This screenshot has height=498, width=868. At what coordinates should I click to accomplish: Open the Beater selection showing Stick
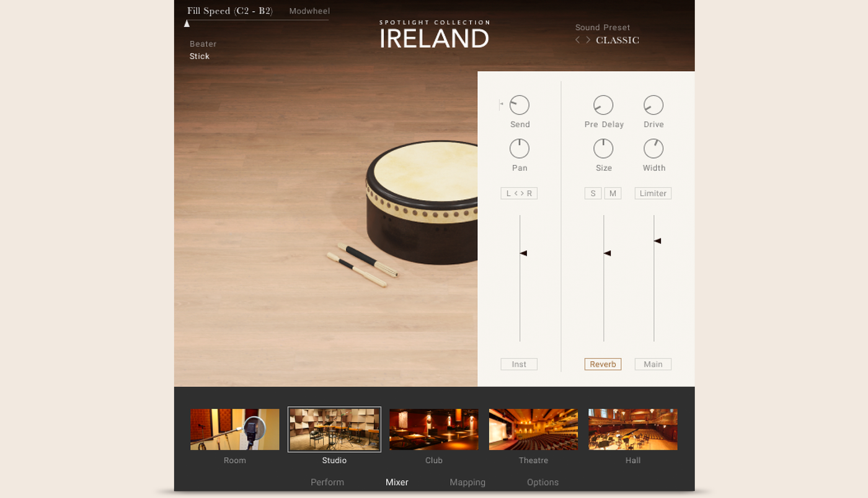point(200,56)
